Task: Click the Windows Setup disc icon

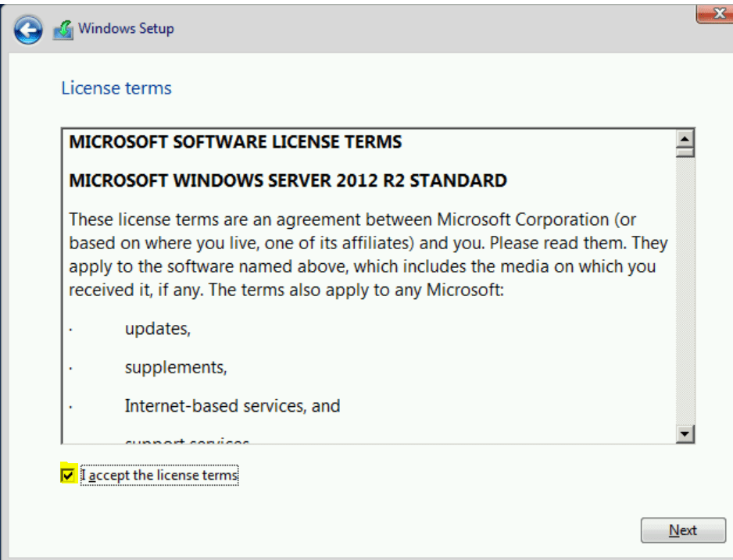Action: [x=63, y=30]
